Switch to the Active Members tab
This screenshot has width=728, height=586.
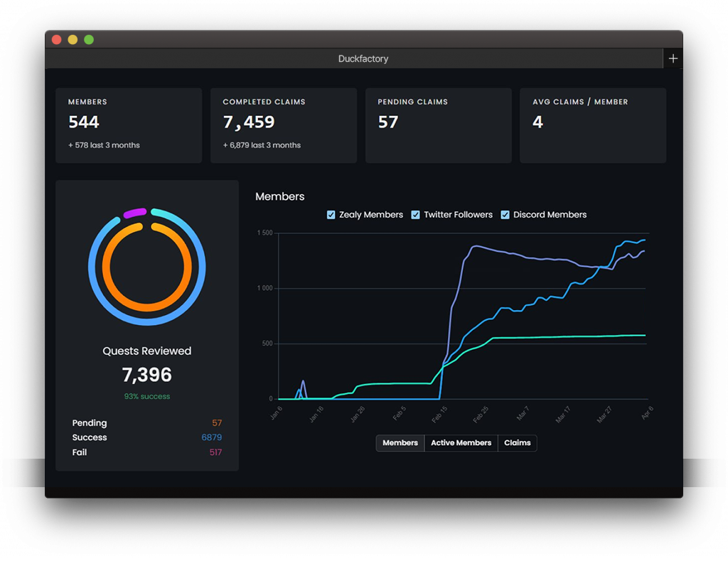461,443
